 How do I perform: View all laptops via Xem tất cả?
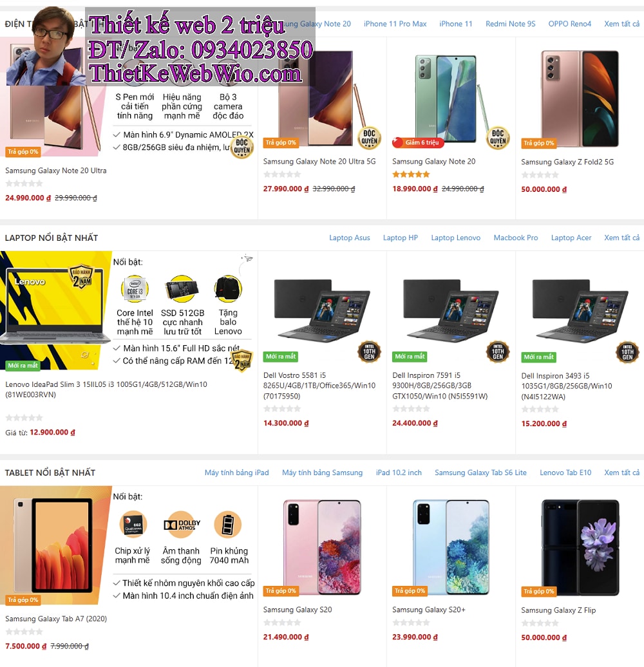622,238
